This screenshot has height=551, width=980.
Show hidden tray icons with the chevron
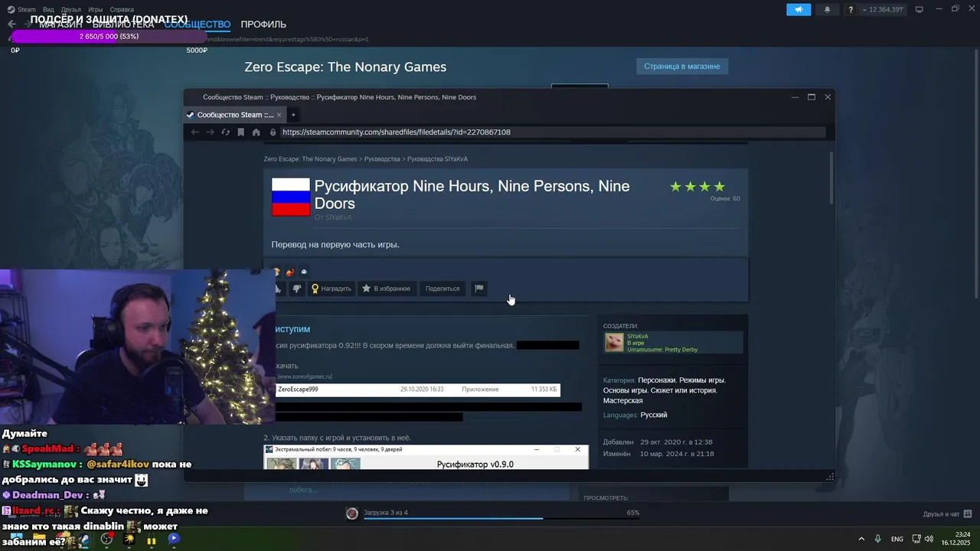[x=861, y=539]
